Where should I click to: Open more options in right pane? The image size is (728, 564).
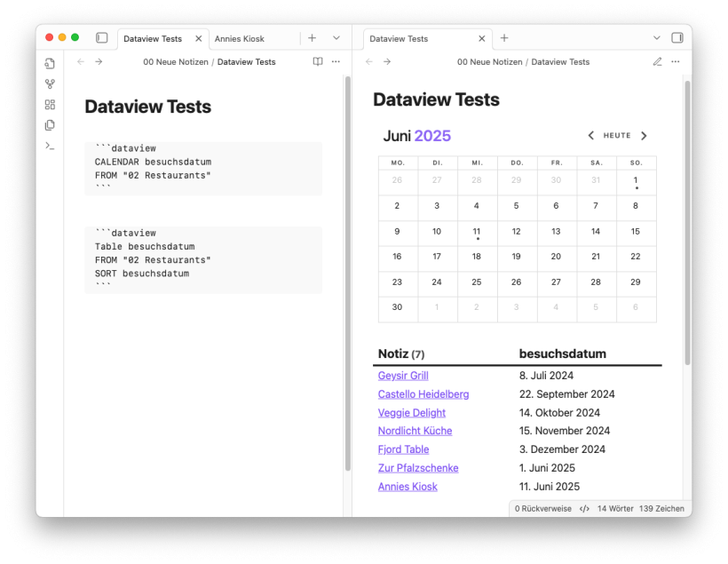point(676,62)
